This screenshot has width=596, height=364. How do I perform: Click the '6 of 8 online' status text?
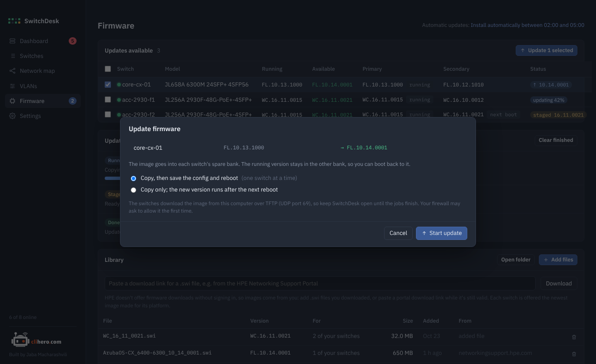(23, 317)
